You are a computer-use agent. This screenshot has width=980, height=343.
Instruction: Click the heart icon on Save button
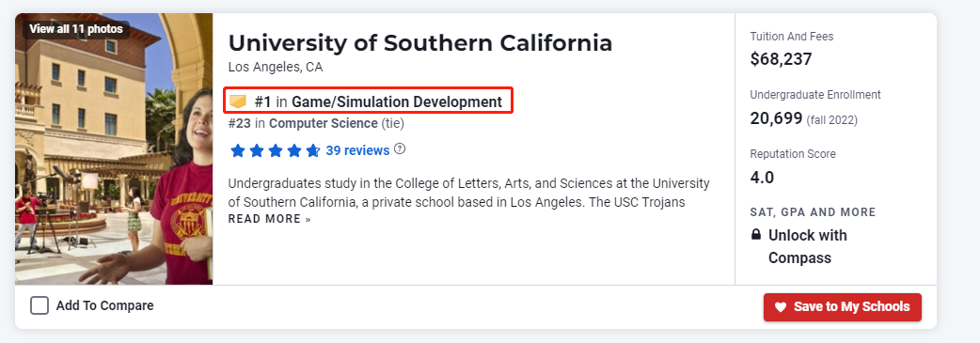point(780,306)
